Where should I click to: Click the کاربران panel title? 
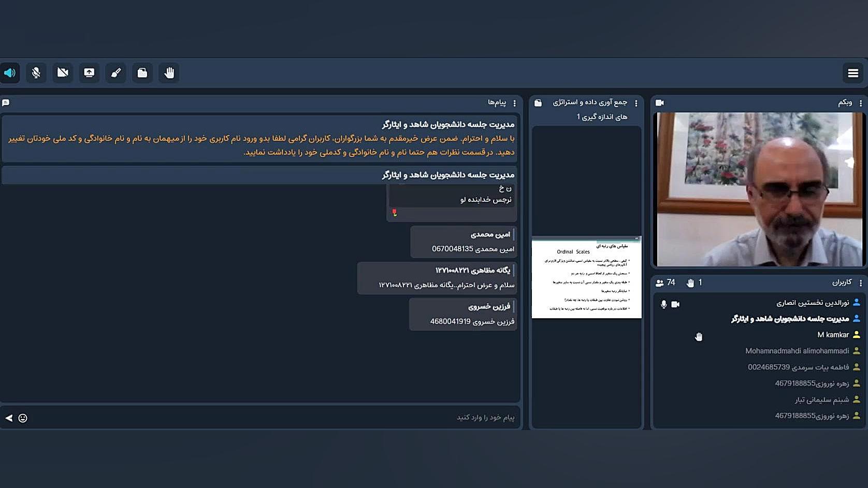[842, 282]
